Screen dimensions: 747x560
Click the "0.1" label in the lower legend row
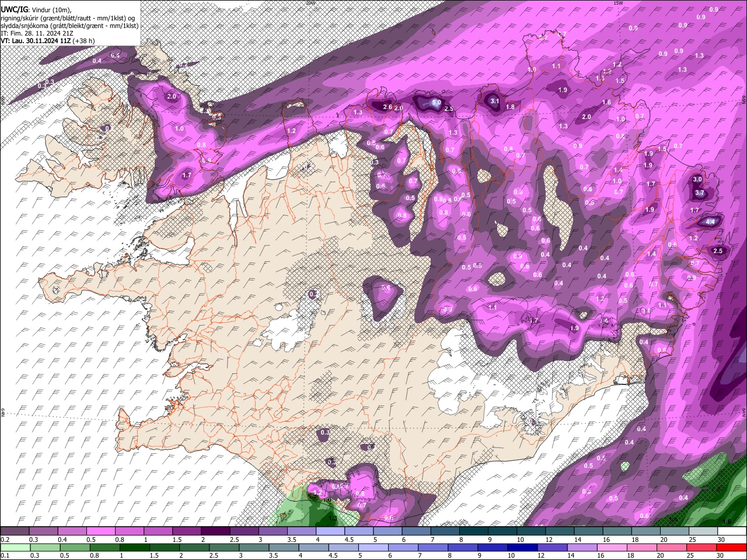pyautogui.click(x=5, y=555)
